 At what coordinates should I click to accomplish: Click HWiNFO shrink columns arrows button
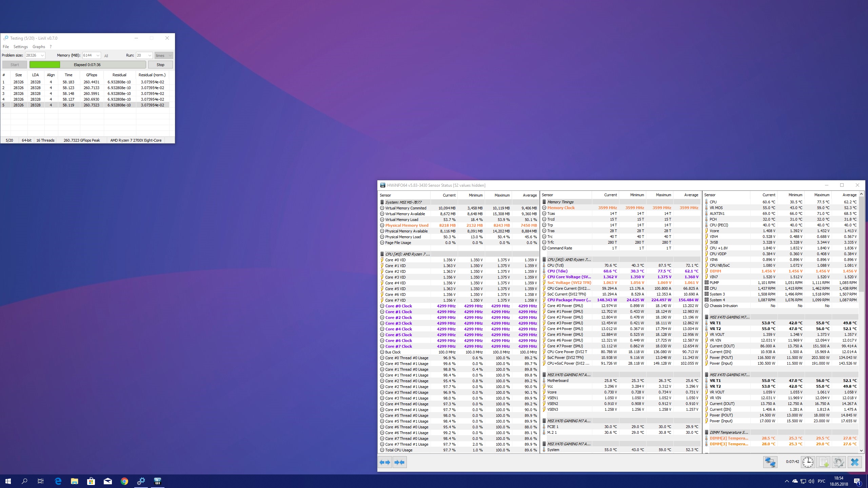click(399, 462)
